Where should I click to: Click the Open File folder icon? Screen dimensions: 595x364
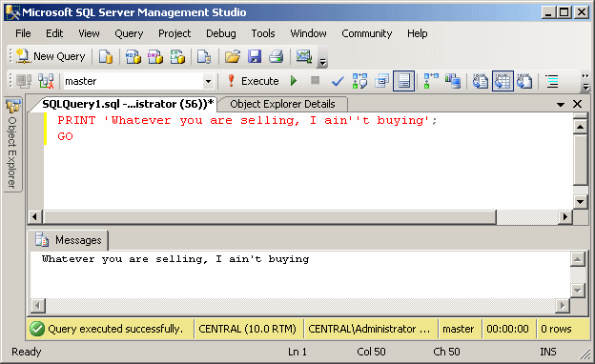[233, 56]
